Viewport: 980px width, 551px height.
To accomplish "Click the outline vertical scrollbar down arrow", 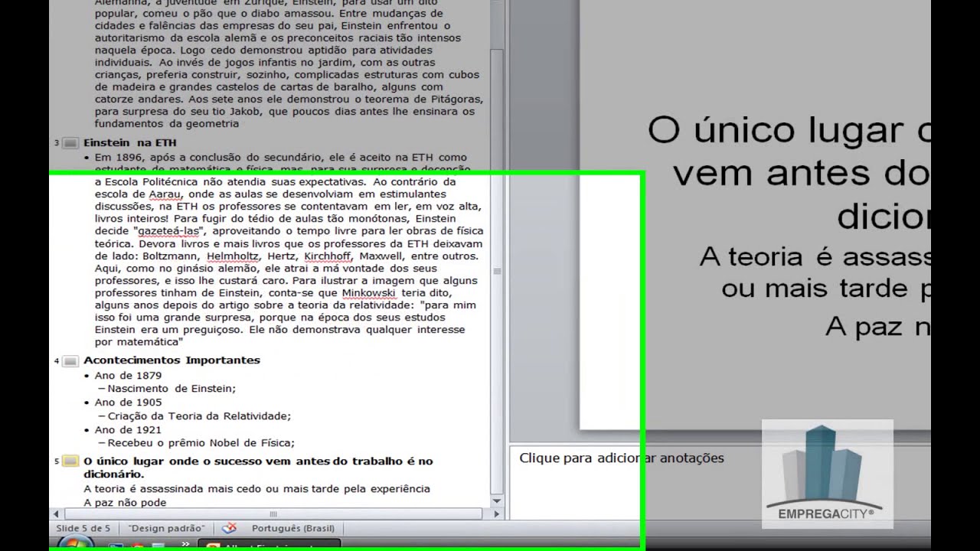I will click(496, 501).
